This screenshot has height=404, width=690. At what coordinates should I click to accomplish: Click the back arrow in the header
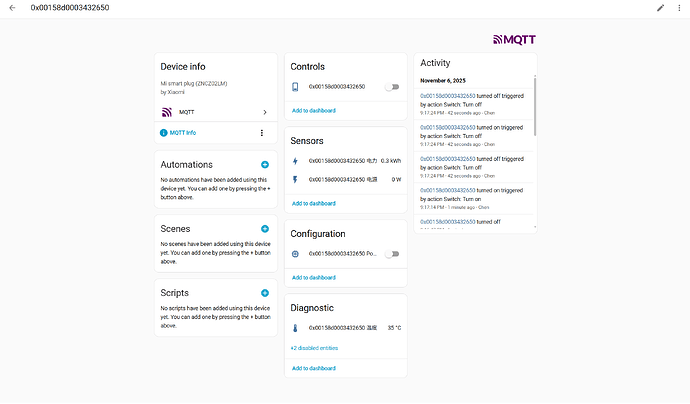coord(11,8)
